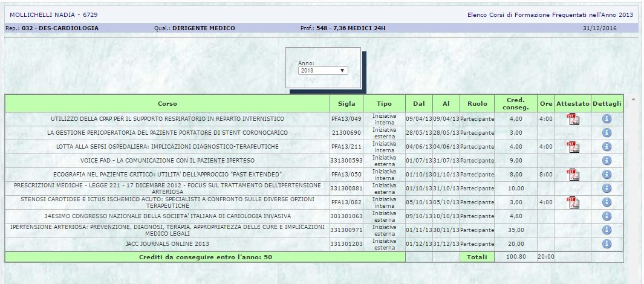Viewport: 644px width, 284px height.
Task: Show details for Lotta alla Sepsi course
Action: [x=607, y=147]
